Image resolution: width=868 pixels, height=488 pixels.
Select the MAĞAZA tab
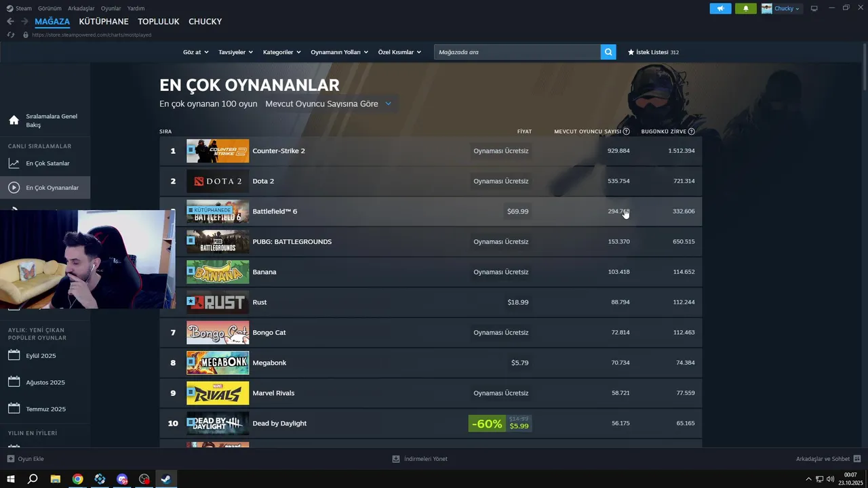pyautogui.click(x=52, y=22)
